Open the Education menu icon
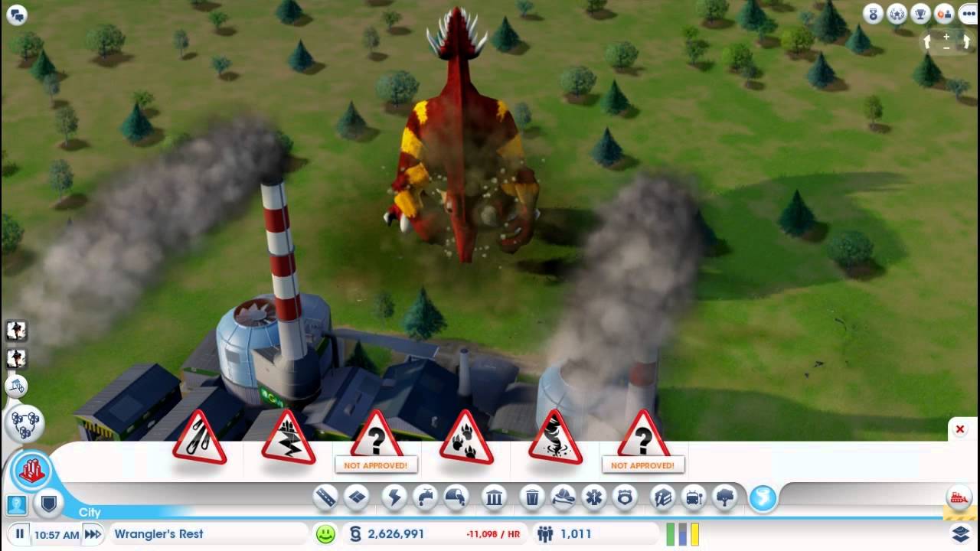The image size is (980, 551). pyautogui.click(x=662, y=498)
